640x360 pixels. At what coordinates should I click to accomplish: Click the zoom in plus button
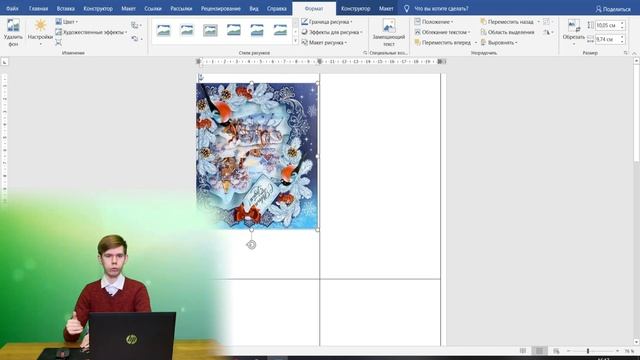617,351
